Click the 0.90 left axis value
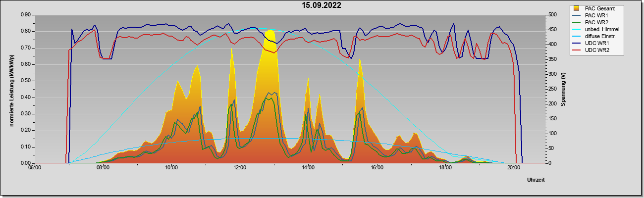This screenshot has height=198, width=644. click(x=25, y=15)
